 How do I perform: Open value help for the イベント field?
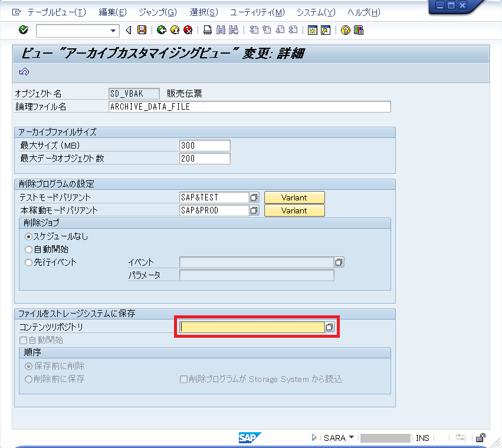point(339,262)
